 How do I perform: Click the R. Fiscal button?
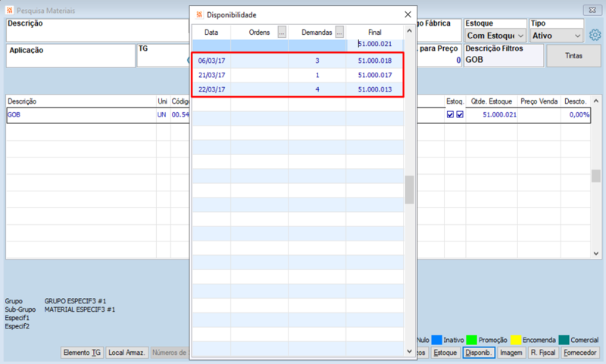pyautogui.click(x=543, y=353)
